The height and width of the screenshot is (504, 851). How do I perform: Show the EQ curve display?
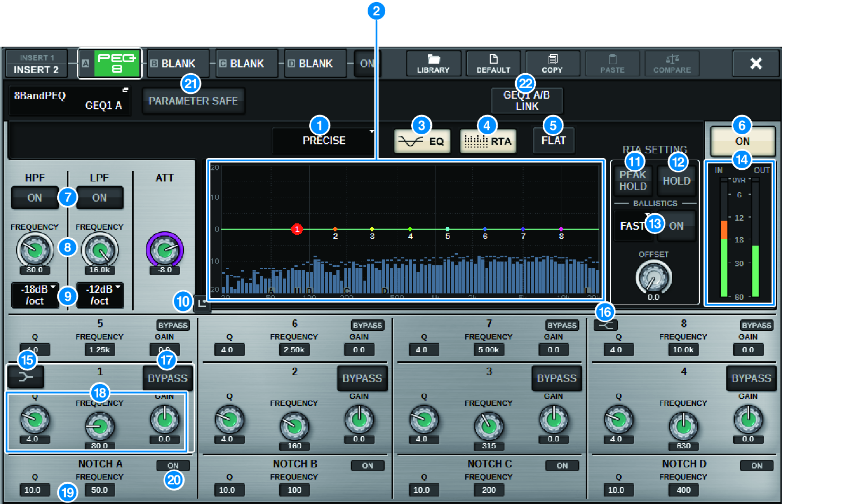(x=422, y=140)
